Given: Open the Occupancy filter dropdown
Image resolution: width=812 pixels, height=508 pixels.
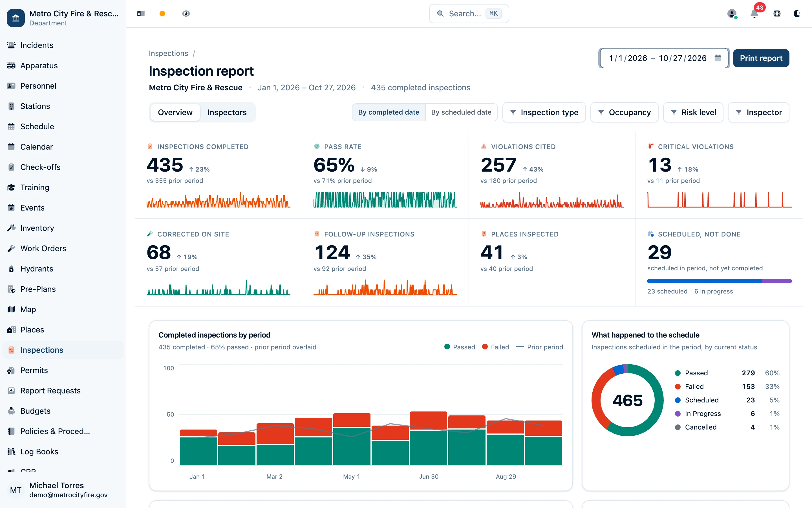Looking at the screenshot, I should 624,112.
